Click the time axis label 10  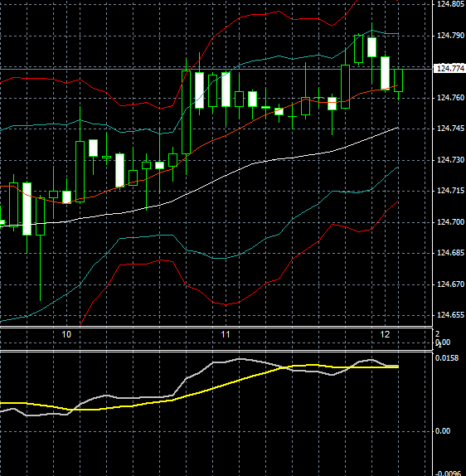[x=66, y=334]
